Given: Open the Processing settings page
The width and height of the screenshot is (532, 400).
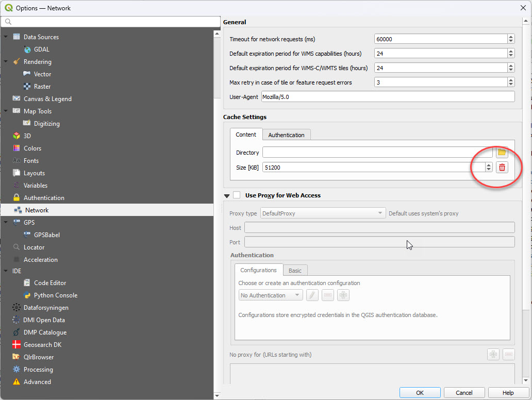Looking at the screenshot, I should coord(38,370).
